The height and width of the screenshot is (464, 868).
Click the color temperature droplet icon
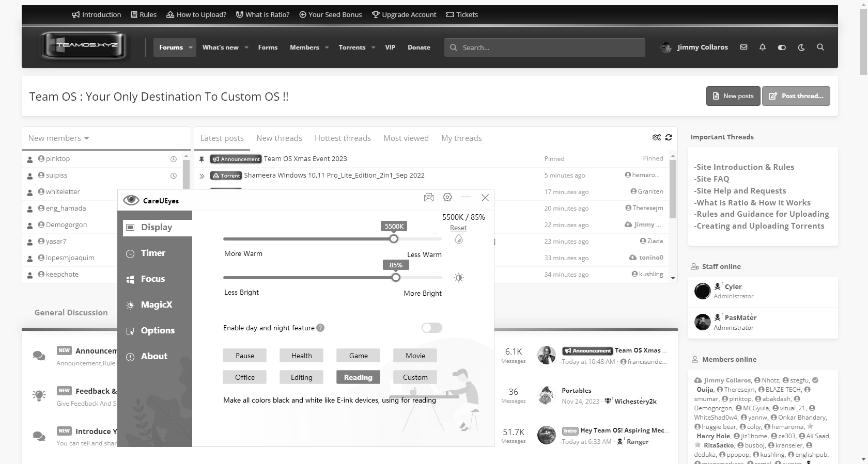(x=459, y=239)
